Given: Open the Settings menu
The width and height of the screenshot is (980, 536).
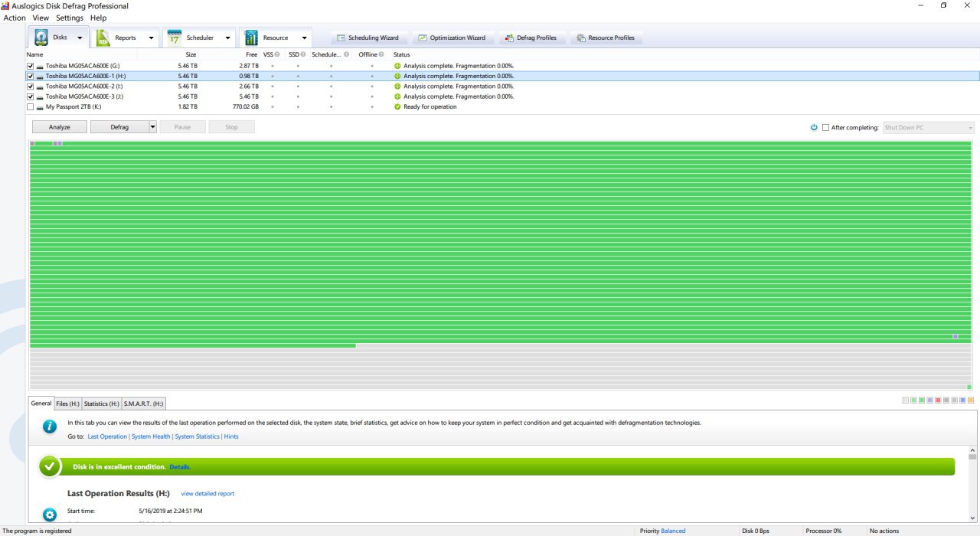Looking at the screenshot, I should click(x=70, y=18).
